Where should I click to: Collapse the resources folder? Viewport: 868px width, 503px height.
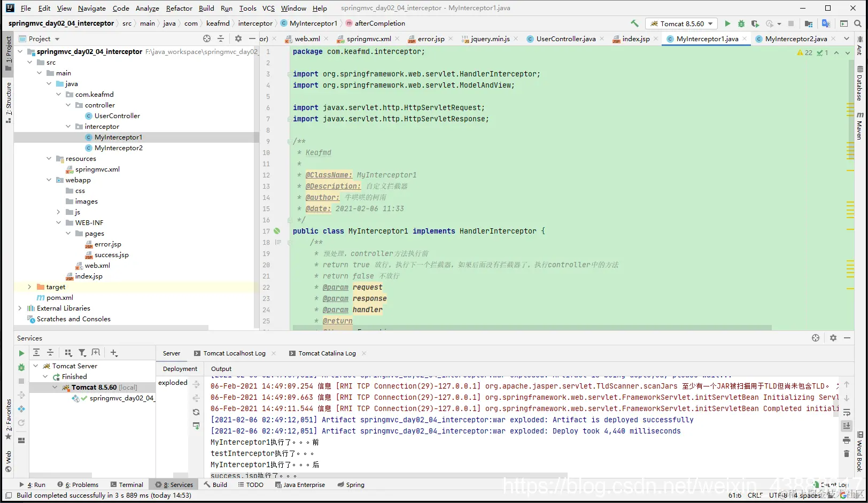coord(49,159)
